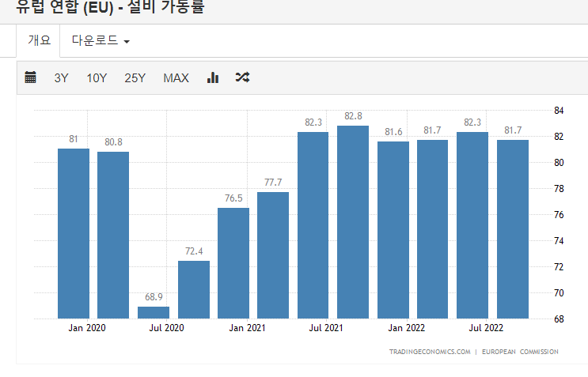Screen dimensions: 588x377
Task: Select the 10Y time range
Action: point(97,78)
